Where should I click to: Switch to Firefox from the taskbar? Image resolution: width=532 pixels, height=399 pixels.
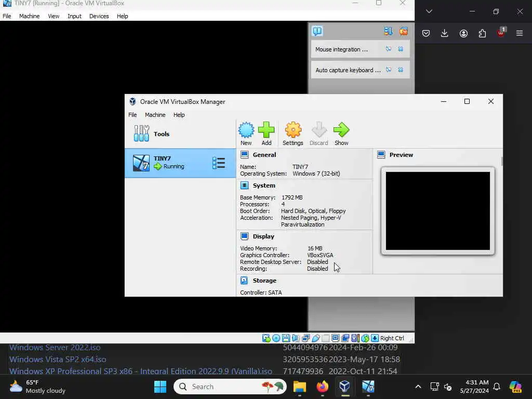tap(322, 387)
